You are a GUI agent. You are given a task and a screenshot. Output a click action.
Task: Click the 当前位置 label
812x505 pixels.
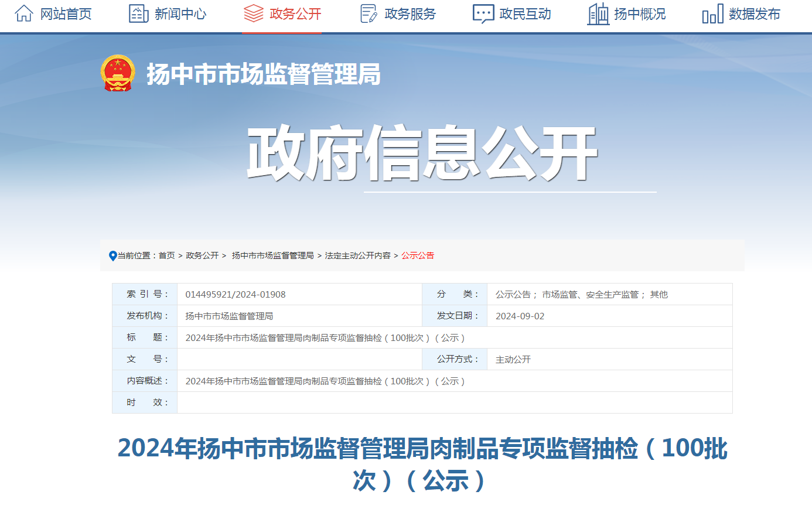[x=138, y=255]
